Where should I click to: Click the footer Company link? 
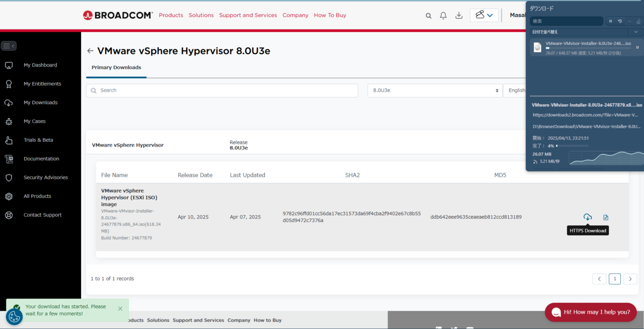click(x=239, y=320)
